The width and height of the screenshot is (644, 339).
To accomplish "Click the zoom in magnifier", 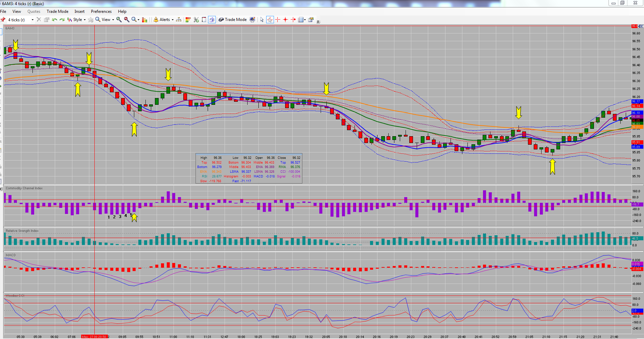I will coord(119,20).
